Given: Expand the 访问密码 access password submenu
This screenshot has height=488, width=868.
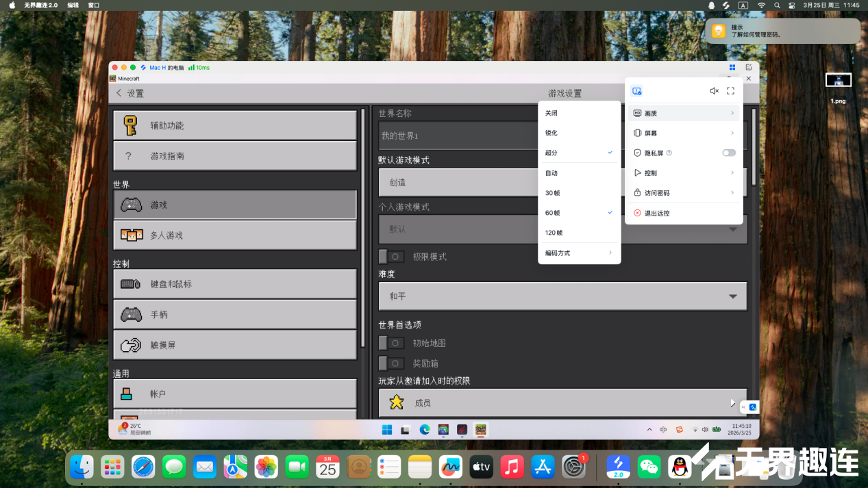Looking at the screenshot, I should point(684,192).
